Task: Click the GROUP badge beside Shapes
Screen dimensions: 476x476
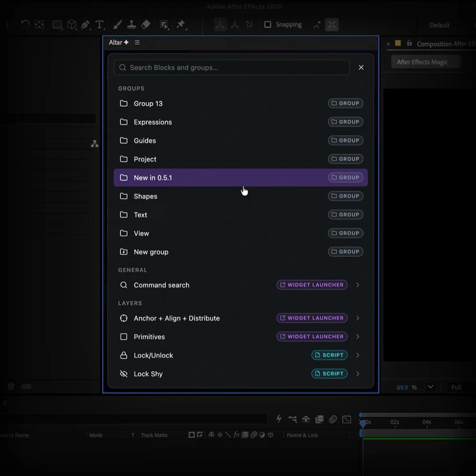Action: point(346,196)
